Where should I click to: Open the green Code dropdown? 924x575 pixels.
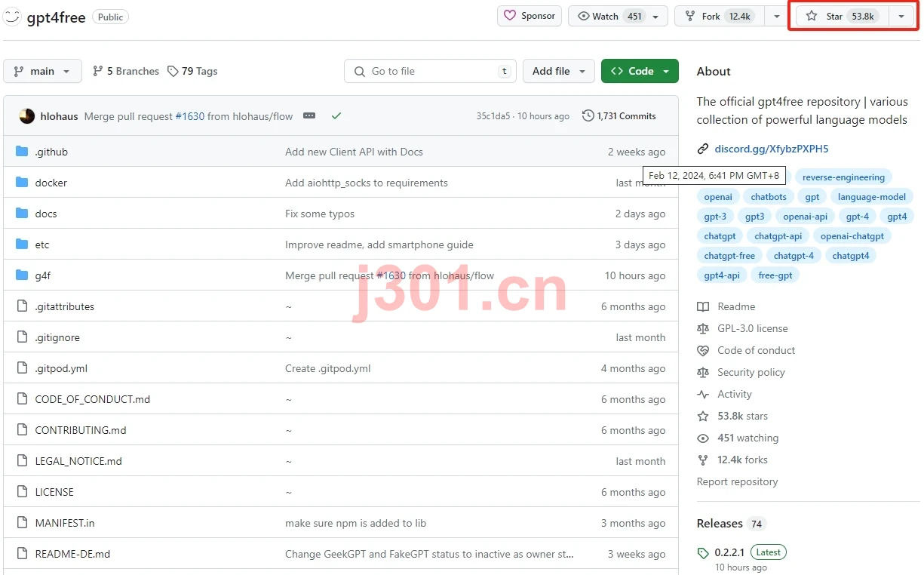click(x=640, y=71)
